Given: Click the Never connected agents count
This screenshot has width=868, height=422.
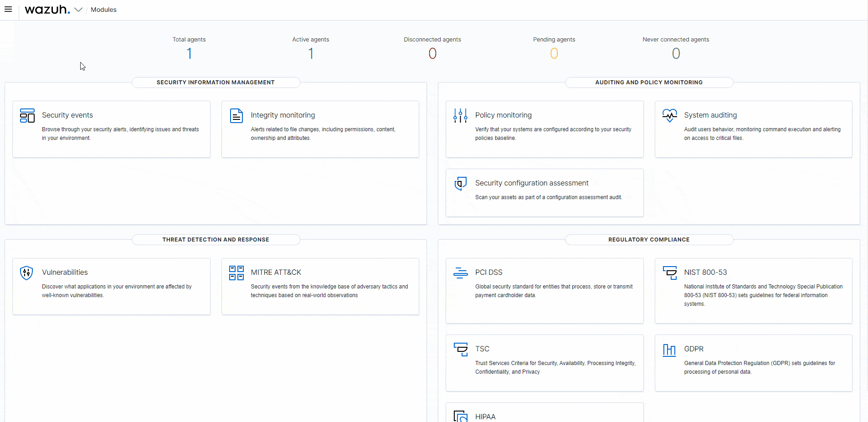Looking at the screenshot, I should 676,54.
